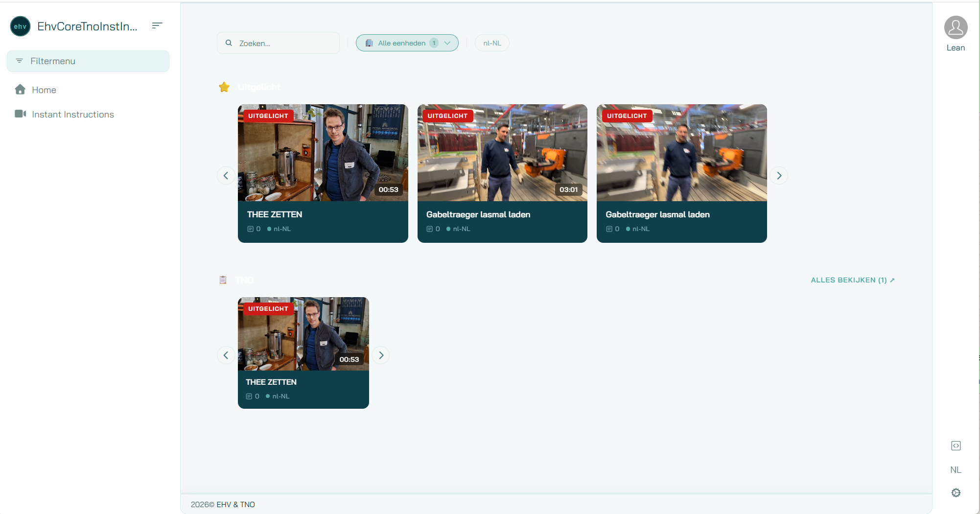Open the embed code icon on the right
Image resolution: width=980 pixels, height=514 pixels.
(956, 445)
